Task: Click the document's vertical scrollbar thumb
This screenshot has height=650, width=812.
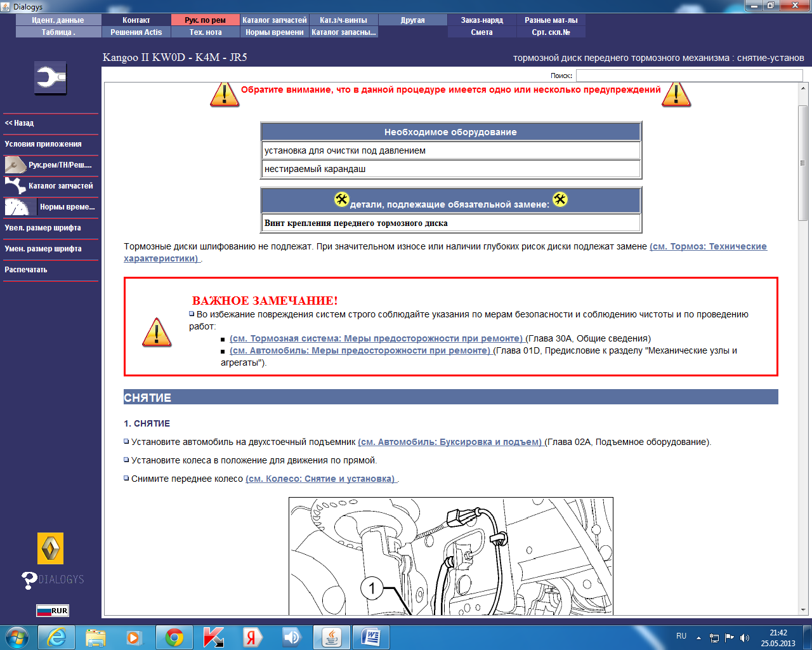Action: coord(803,163)
